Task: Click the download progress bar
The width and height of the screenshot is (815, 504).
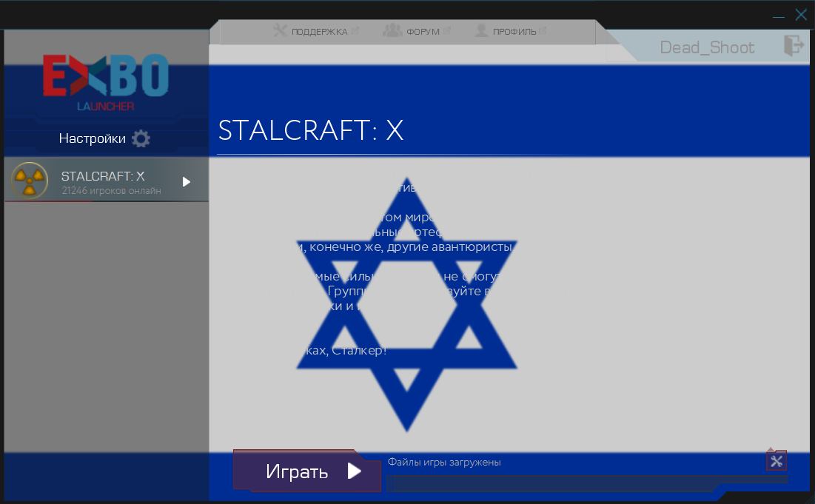Action: (x=587, y=483)
